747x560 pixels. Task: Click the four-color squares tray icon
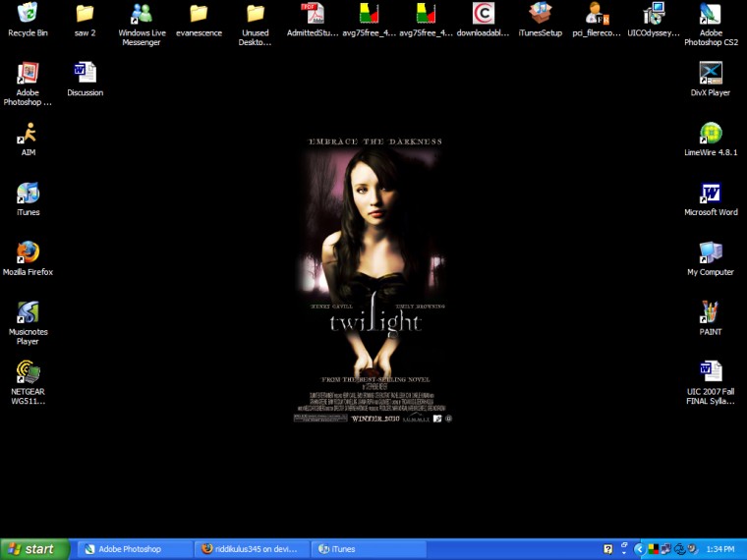(654, 549)
